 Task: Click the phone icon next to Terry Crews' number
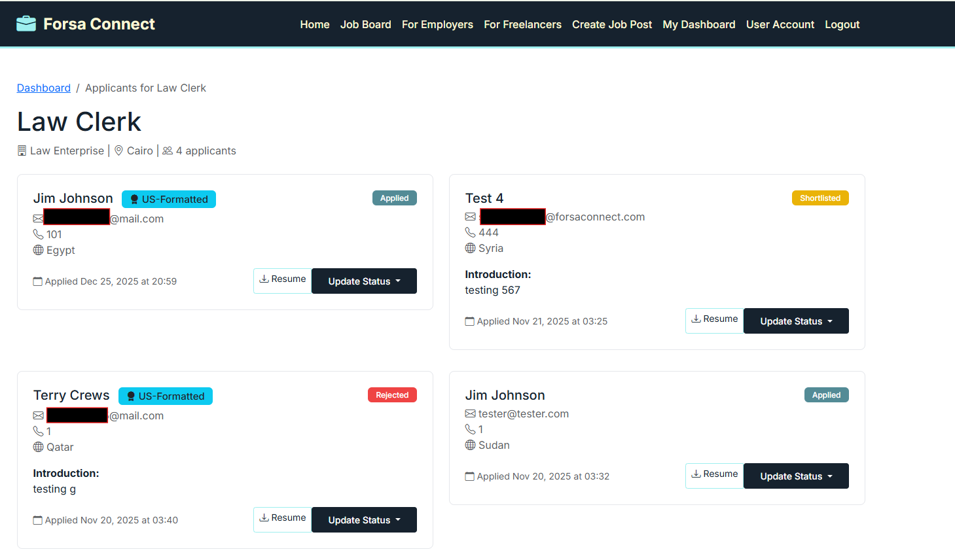pyautogui.click(x=37, y=430)
